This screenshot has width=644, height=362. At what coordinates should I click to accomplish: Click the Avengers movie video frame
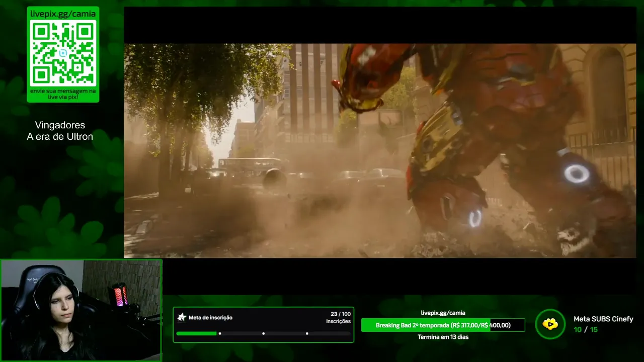pyautogui.click(x=380, y=151)
